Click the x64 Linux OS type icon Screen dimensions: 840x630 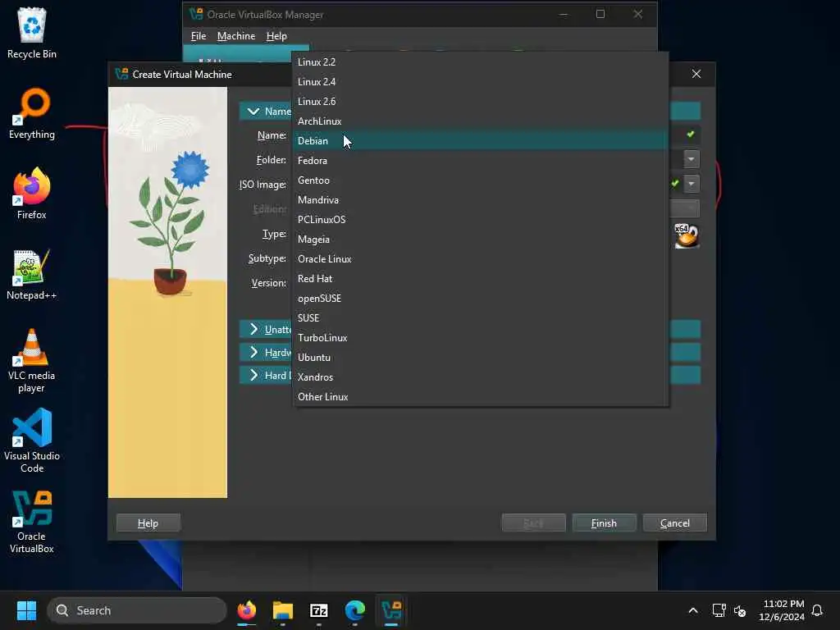click(x=687, y=235)
